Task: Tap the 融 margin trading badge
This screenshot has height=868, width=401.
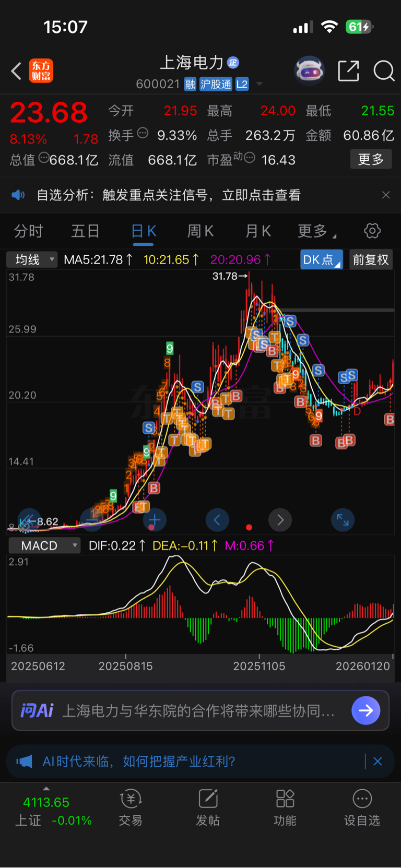Action: 190,84
